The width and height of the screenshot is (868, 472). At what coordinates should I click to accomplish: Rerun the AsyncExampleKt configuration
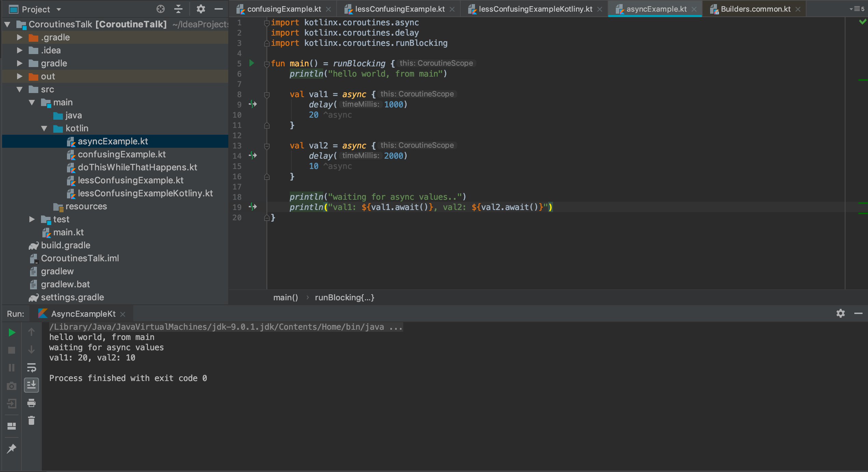[x=11, y=332]
